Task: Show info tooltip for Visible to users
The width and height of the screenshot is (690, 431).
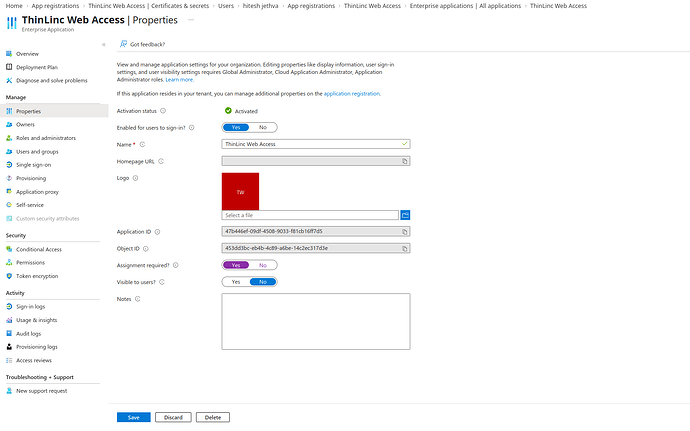Action: click(162, 282)
